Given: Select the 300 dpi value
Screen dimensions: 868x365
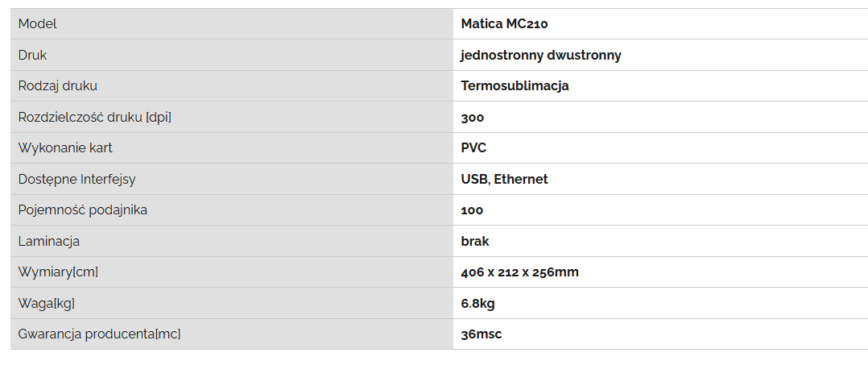Looking at the screenshot, I should pos(472,117).
